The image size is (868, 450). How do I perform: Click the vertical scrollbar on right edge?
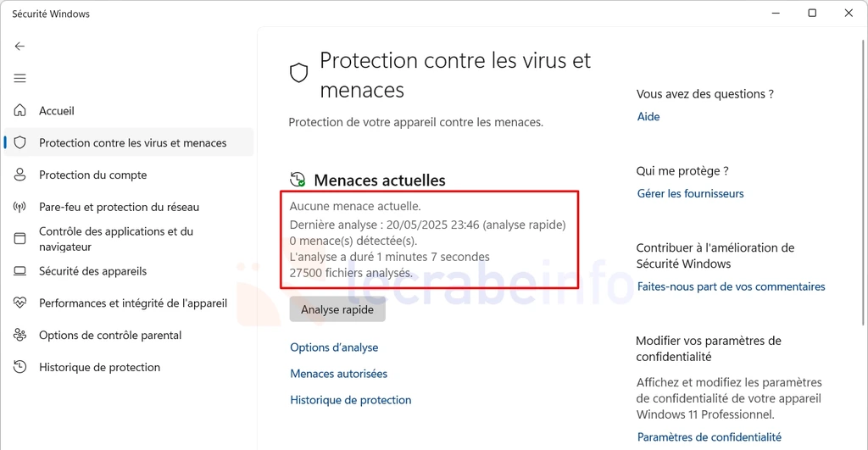tap(864, 183)
